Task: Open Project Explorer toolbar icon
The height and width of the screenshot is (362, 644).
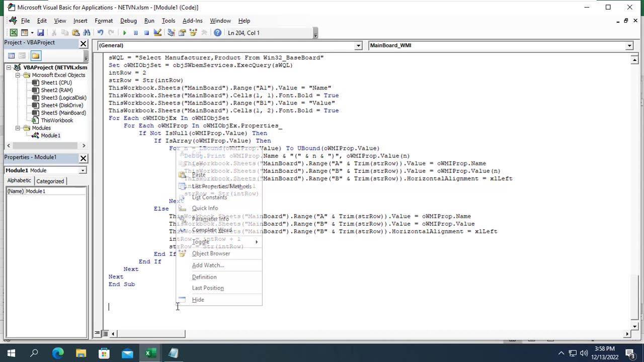Action: (171, 33)
